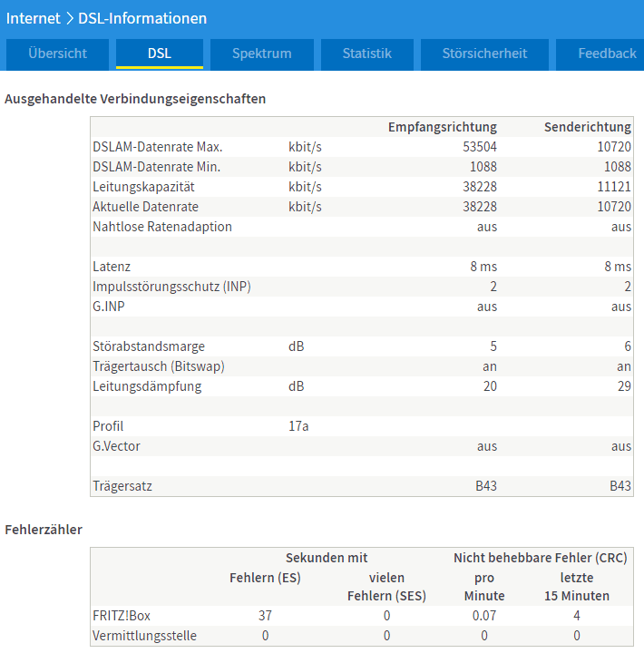Click the Profil value 17a
This screenshot has height=653, width=644.
tap(298, 426)
